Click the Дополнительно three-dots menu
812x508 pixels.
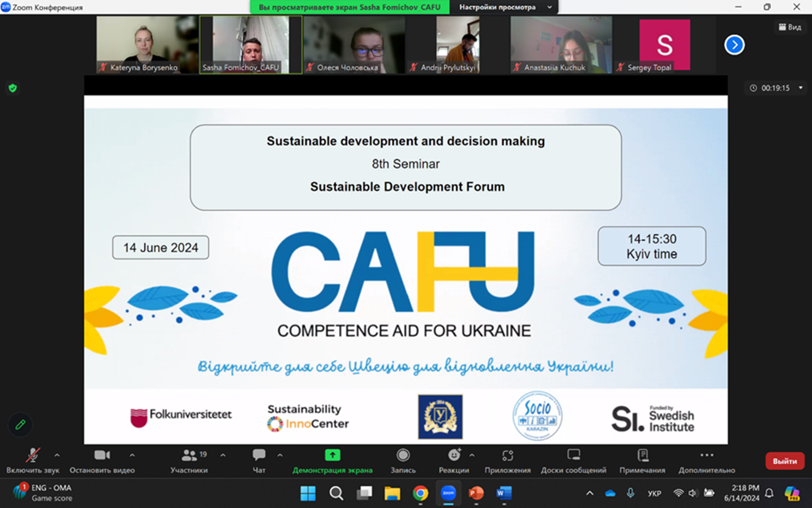(707, 455)
